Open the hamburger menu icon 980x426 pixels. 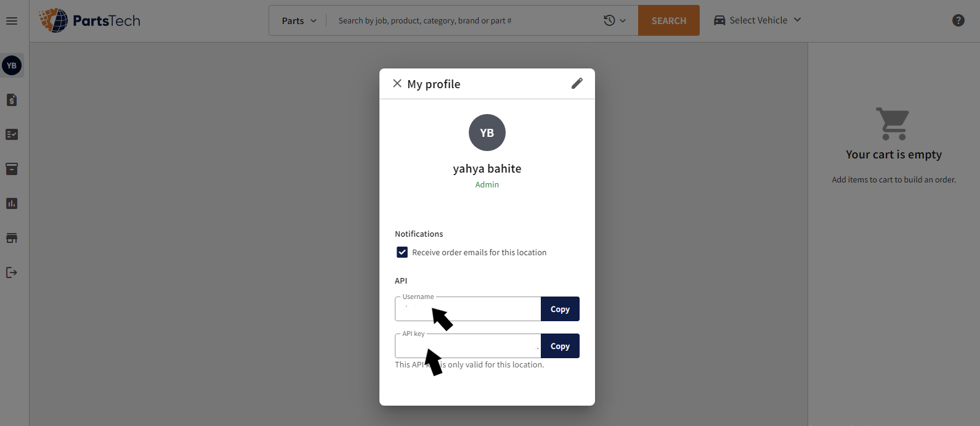(12, 21)
